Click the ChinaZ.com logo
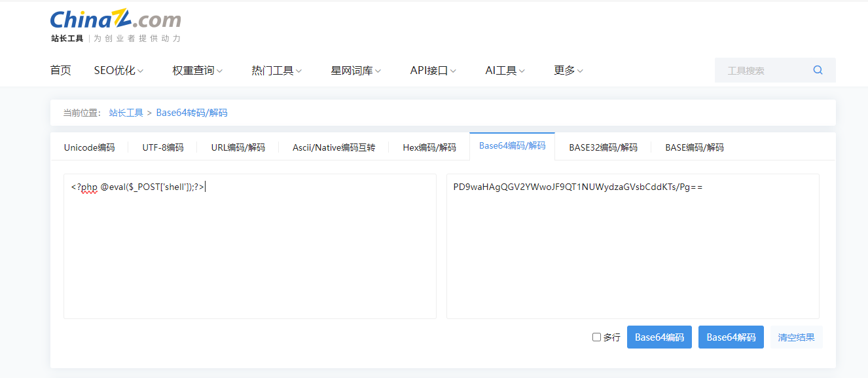Image resolution: width=868 pixels, height=378 pixels. (115, 20)
